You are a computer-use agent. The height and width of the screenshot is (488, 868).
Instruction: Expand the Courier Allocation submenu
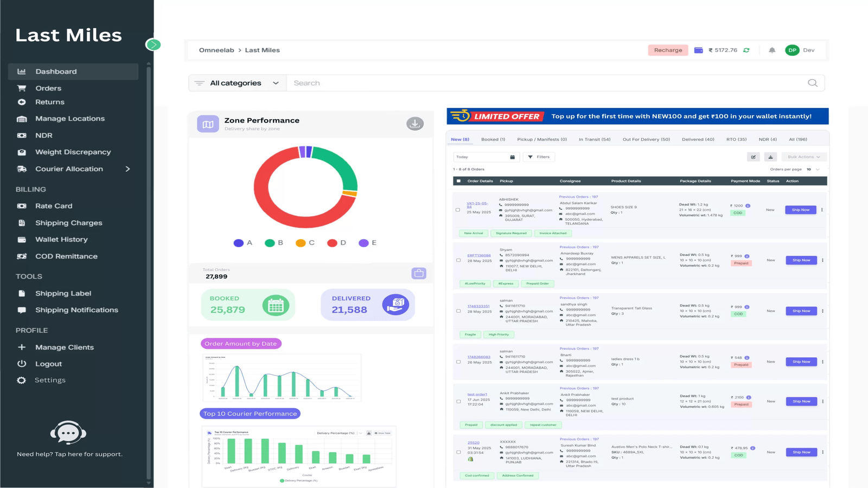(x=127, y=169)
